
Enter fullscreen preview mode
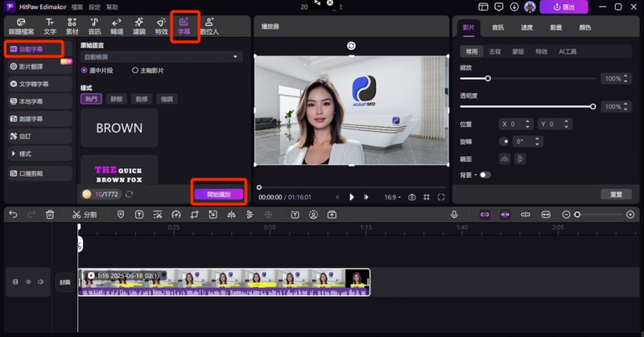(441, 197)
